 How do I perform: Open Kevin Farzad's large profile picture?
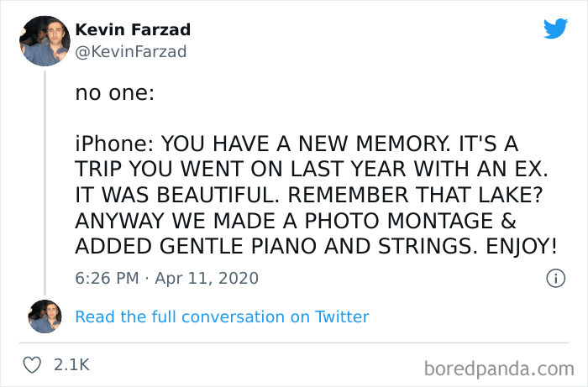[45, 40]
